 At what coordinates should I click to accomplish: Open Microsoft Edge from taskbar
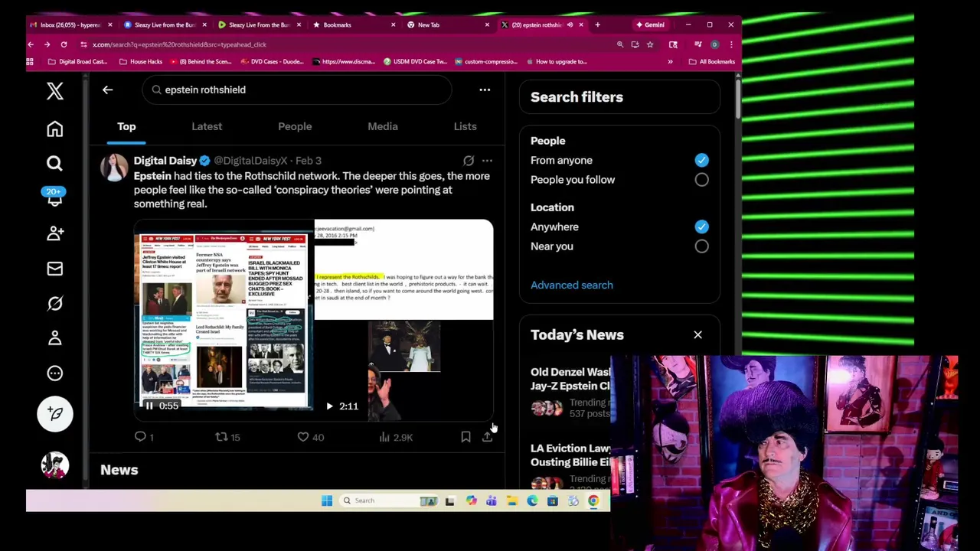click(532, 500)
